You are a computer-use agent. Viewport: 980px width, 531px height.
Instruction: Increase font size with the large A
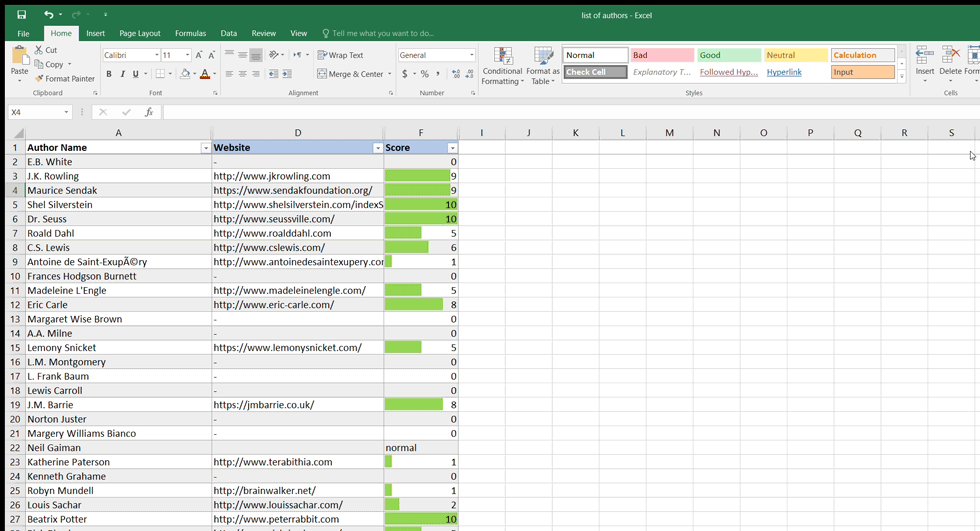click(x=199, y=55)
